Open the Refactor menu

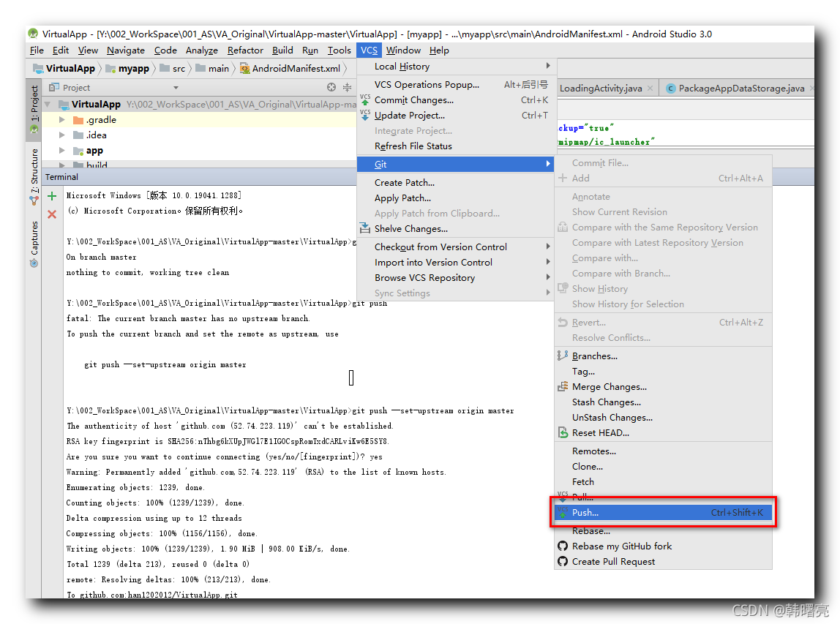point(245,50)
